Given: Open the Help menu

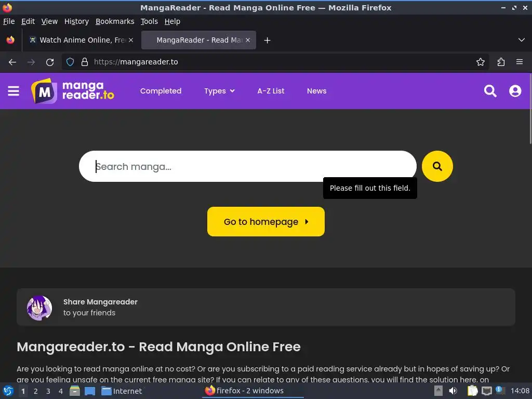Looking at the screenshot, I should 172,21.
